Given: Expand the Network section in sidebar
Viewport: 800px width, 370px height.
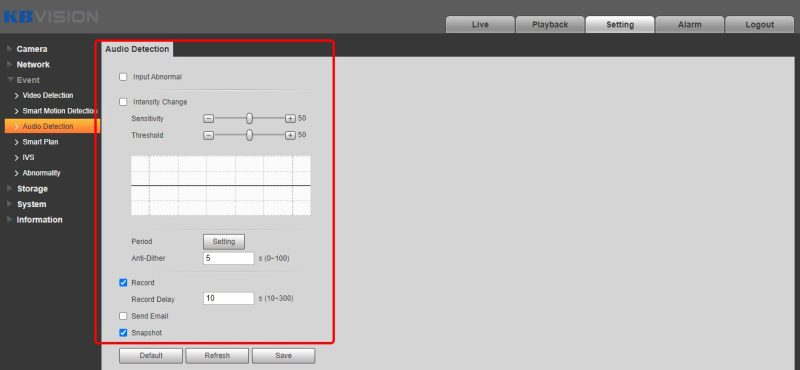Looking at the screenshot, I should point(33,65).
